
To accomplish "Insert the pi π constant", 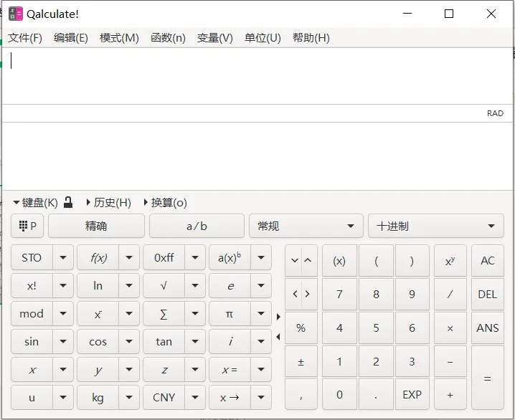I will [230, 314].
